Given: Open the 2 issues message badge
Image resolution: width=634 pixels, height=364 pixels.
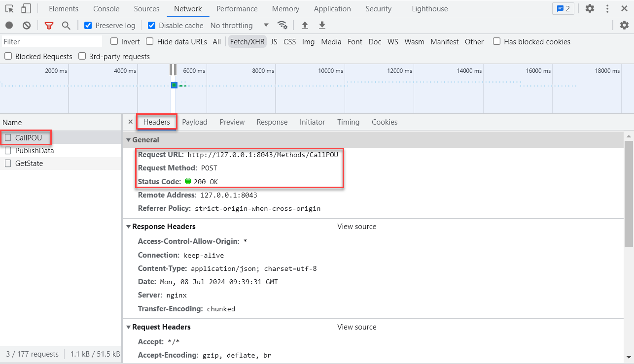Looking at the screenshot, I should point(563,8).
